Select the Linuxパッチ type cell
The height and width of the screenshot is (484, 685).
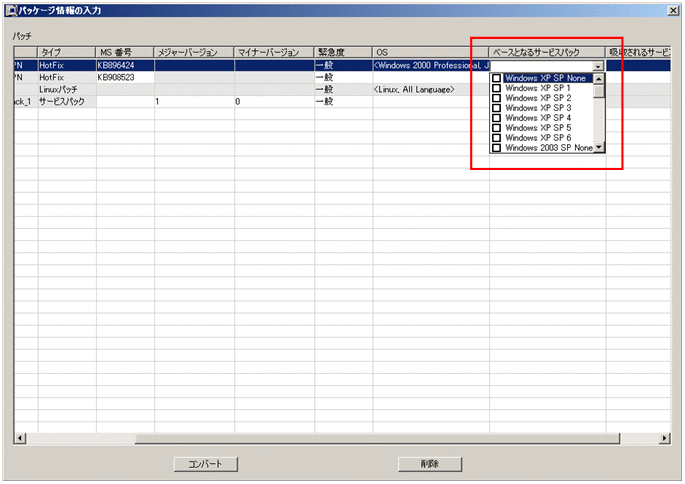coord(67,90)
